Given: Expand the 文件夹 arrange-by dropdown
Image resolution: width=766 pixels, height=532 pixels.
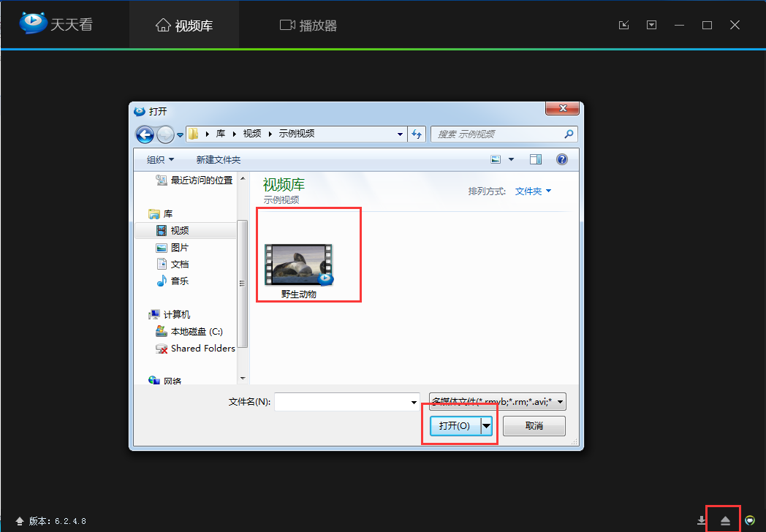Looking at the screenshot, I should tap(533, 191).
